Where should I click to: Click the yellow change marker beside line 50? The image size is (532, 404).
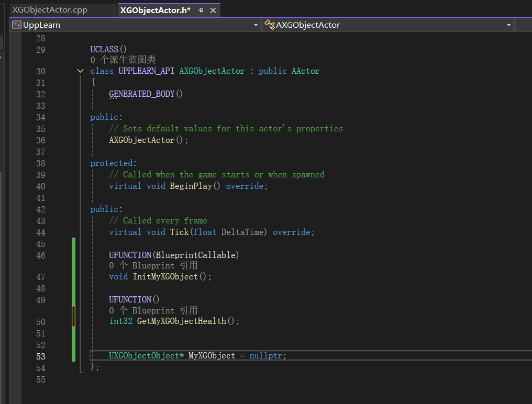[x=73, y=316]
